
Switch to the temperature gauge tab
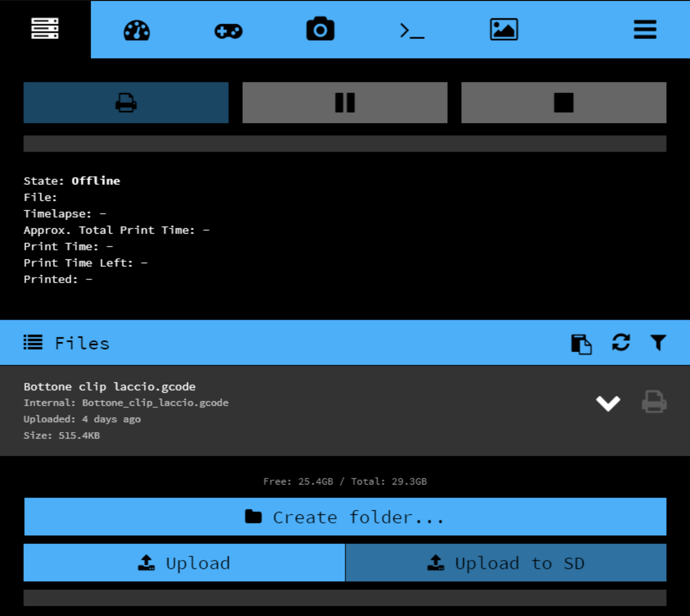coord(137,30)
